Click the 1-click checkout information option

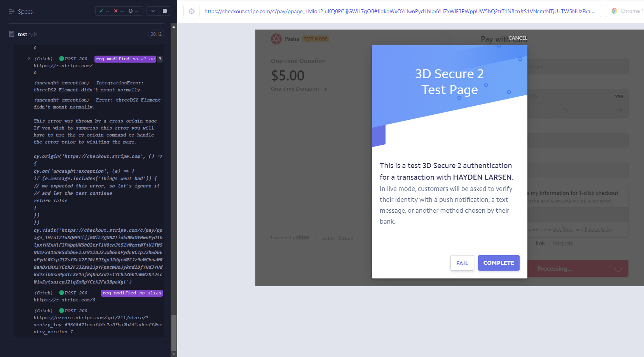578,197
